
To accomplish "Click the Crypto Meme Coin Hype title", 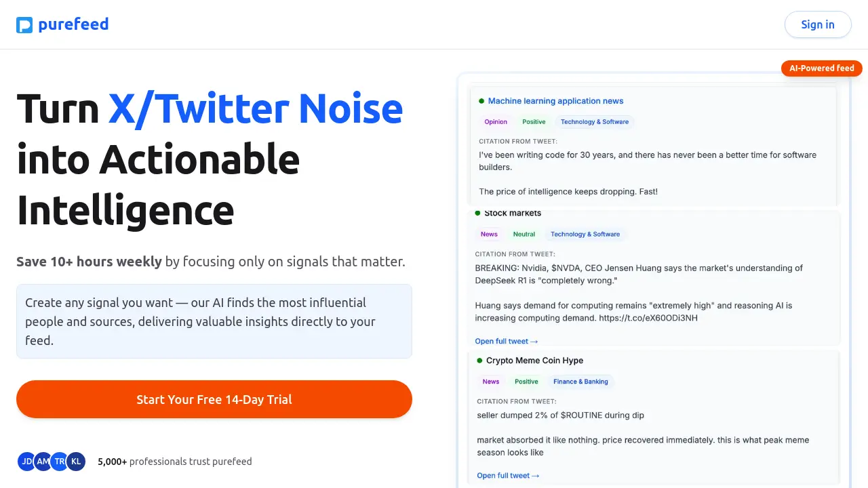I will click(x=534, y=361).
